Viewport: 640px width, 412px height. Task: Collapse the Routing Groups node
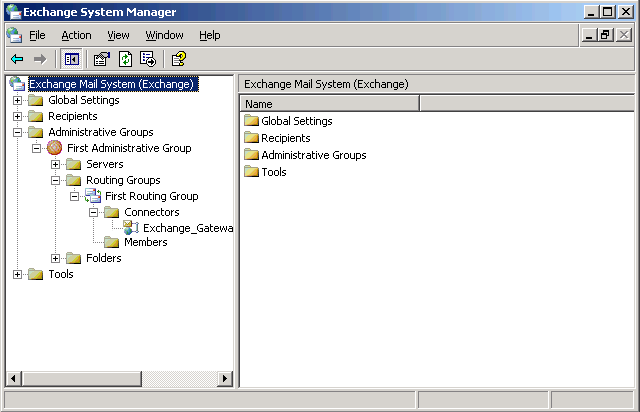[56, 180]
